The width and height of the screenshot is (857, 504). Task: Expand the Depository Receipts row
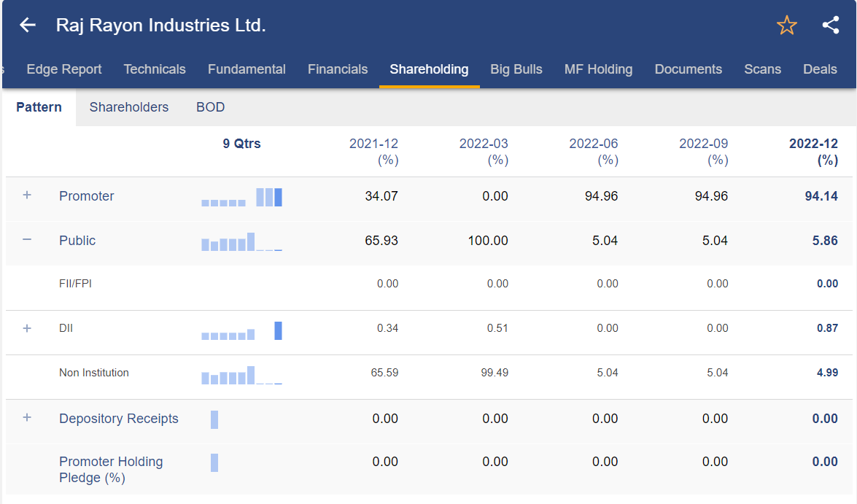[27, 418]
